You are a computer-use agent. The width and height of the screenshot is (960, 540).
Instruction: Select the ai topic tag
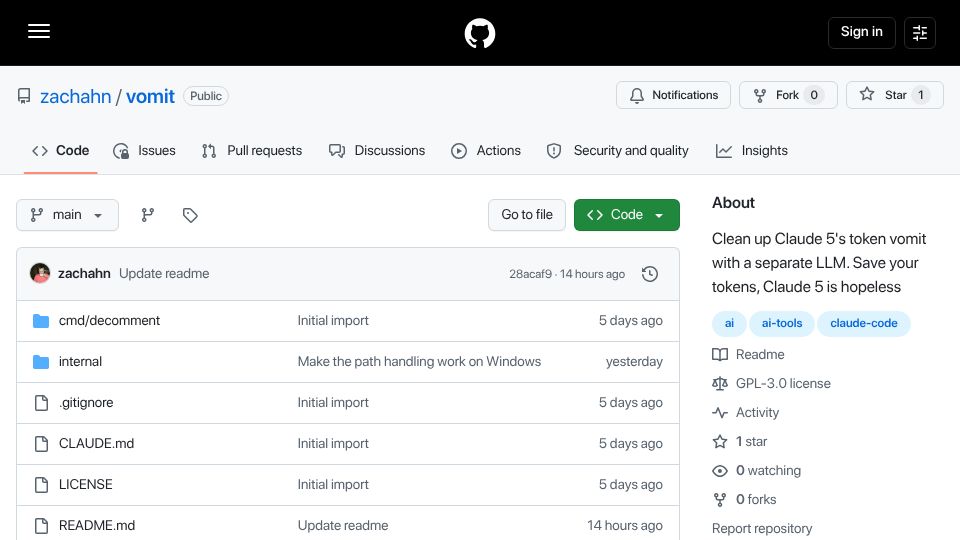729,323
